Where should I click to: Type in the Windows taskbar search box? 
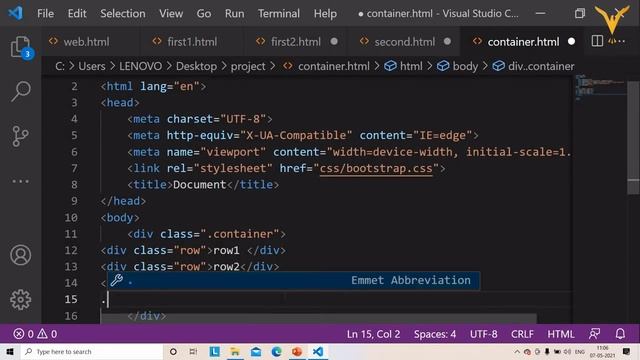coord(92,351)
